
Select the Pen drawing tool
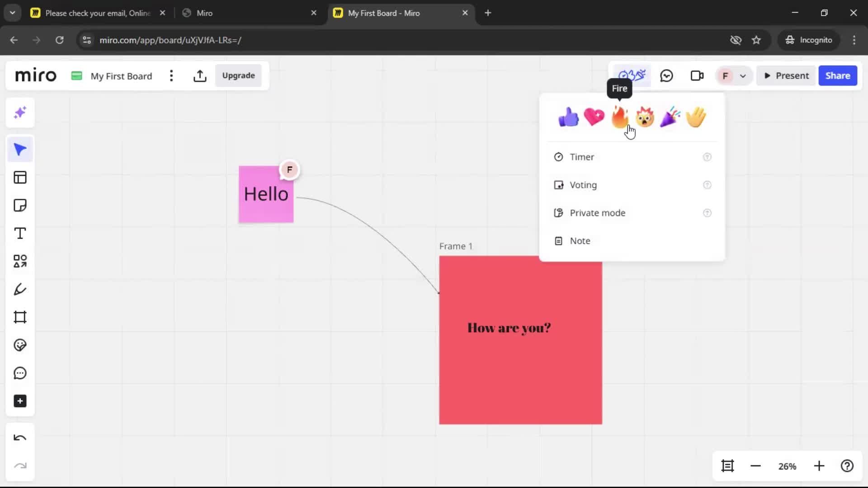coord(20,289)
